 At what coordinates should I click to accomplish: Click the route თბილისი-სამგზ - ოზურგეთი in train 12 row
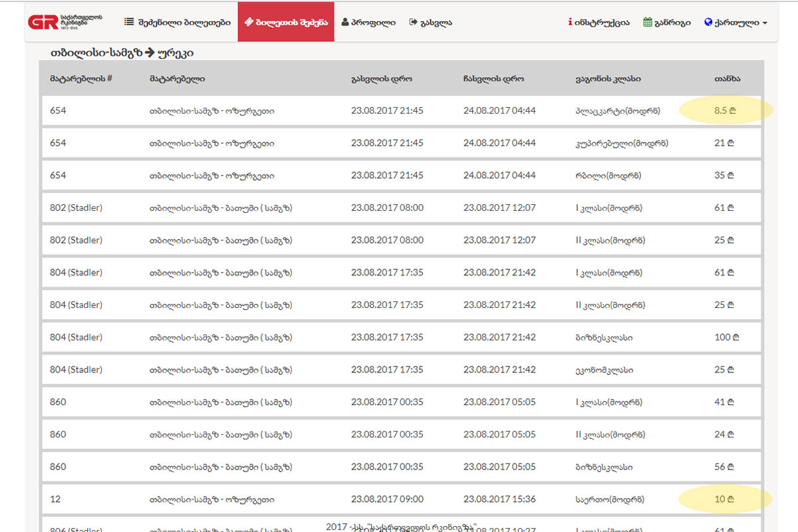pos(212,499)
